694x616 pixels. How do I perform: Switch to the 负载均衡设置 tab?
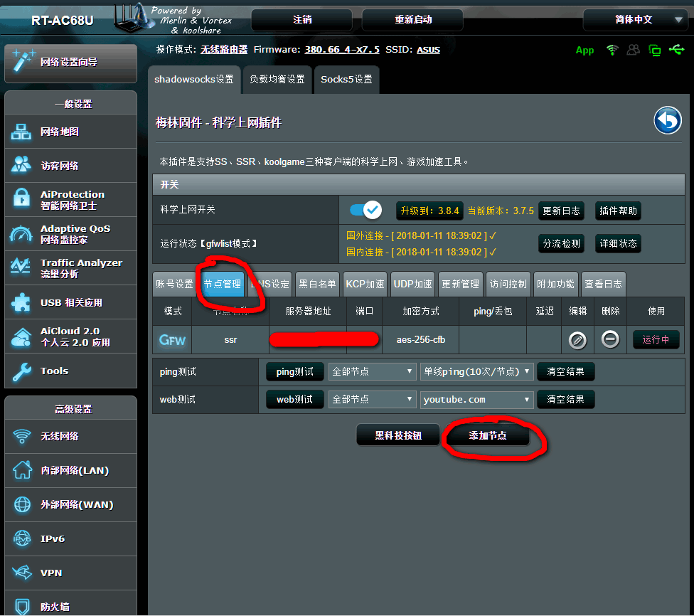click(277, 80)
